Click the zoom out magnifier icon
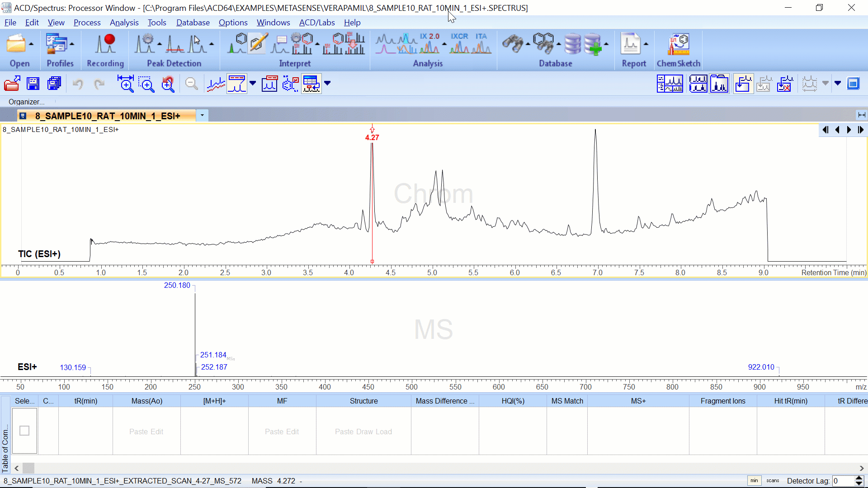 [x=192, y=84]
